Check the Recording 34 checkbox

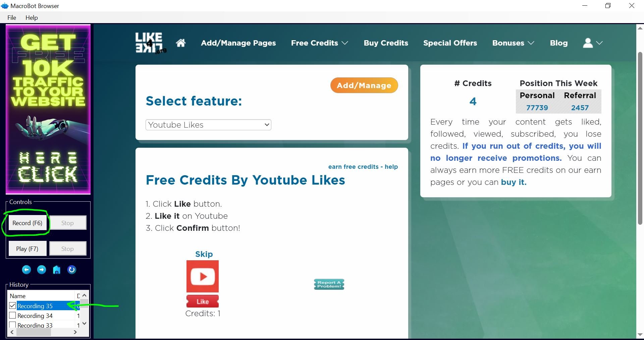[x=12, y=316]
